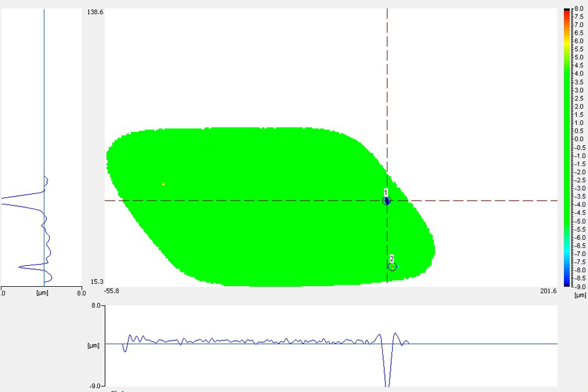Screen dimensions: 588x392
Task: Click the center of the green surface map
Action: point(268,207)
